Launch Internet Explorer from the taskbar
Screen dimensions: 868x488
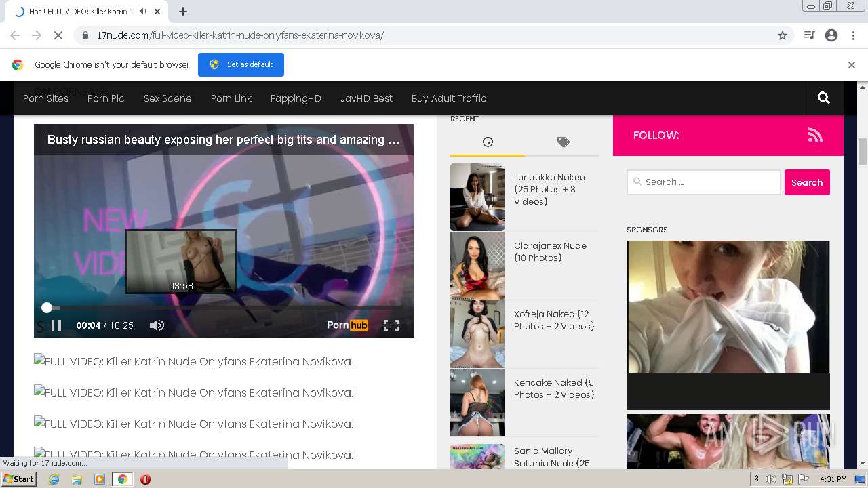pyautogui.click(x=54, y=479)
